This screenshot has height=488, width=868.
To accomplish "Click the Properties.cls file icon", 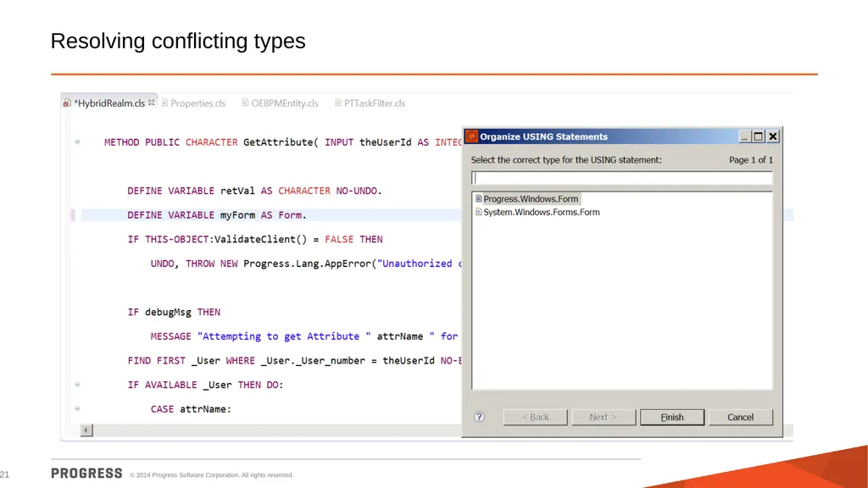I will 164,103.
